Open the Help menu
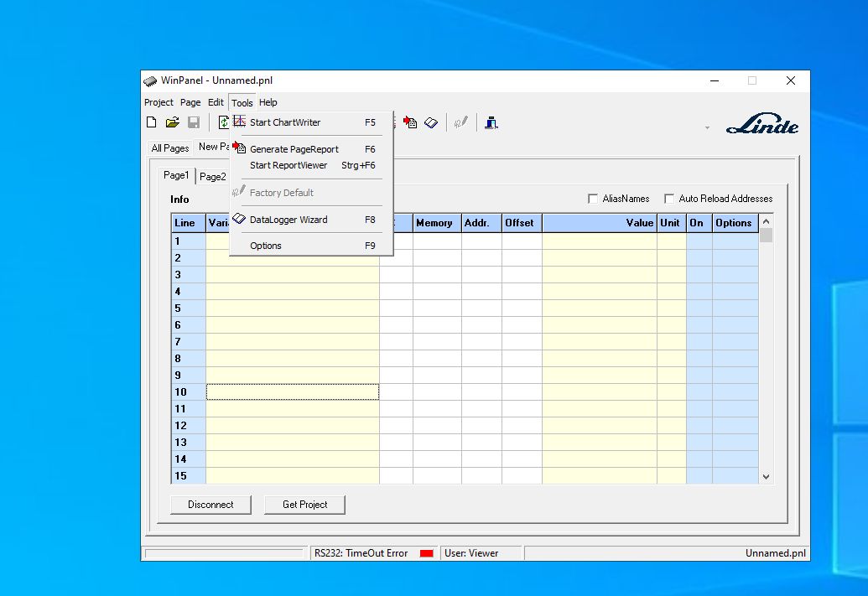The width and height of the screenshot is (868, 596). point(268,102)
